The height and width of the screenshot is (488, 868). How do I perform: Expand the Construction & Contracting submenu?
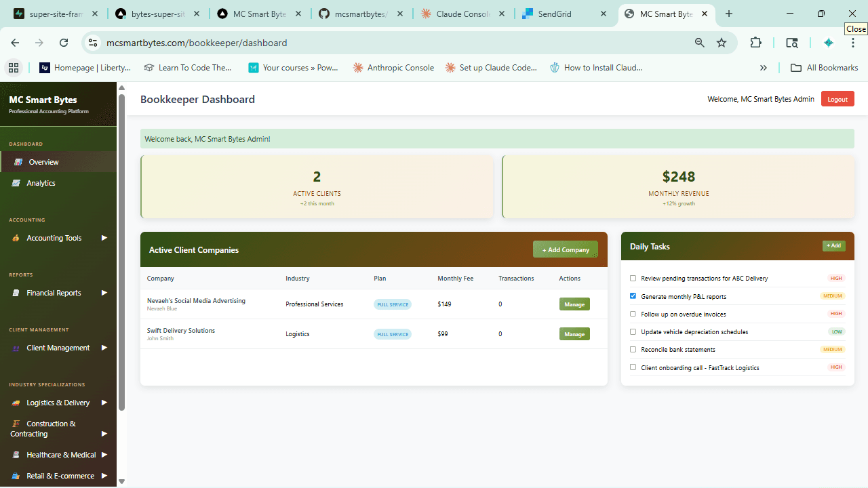click(104, 433)
